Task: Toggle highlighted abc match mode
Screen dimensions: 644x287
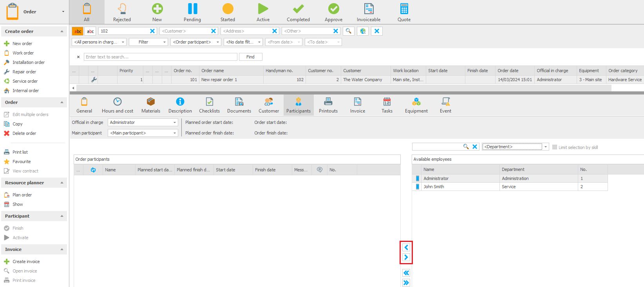Action: 78,31
